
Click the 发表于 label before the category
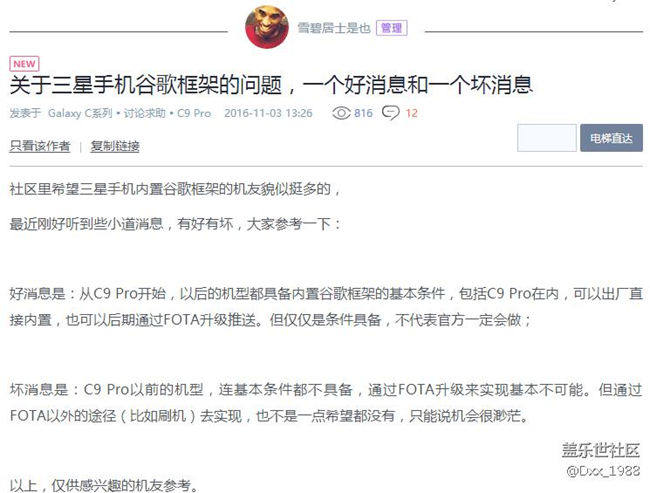[25, 113]
